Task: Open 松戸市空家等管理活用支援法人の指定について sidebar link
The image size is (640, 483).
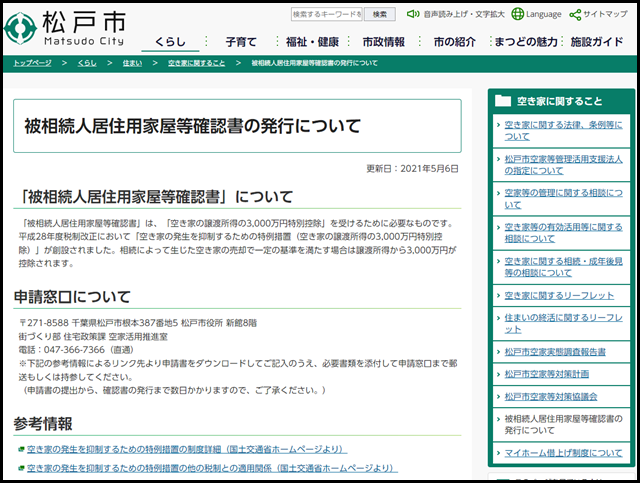Action: click(563, 165)
